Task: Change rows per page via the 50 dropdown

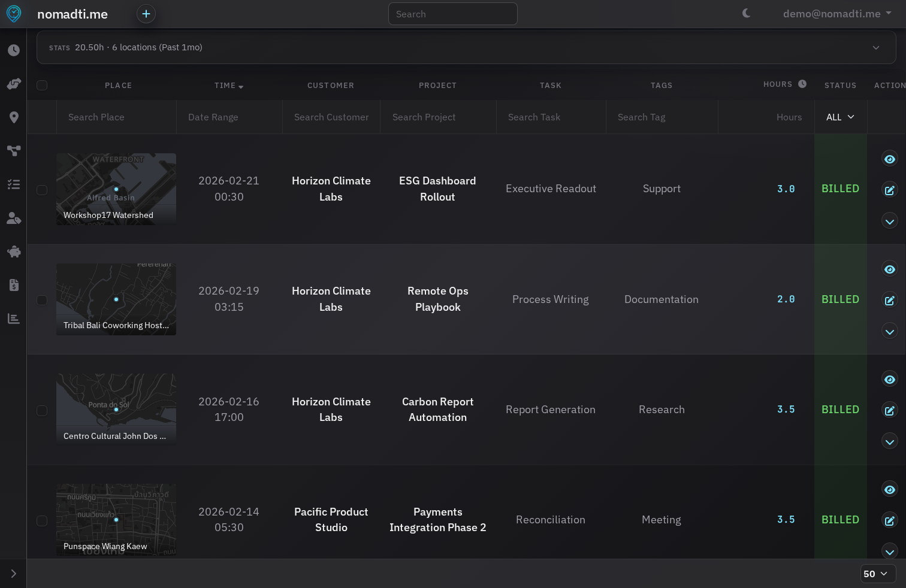Action: tap(878, 574)
